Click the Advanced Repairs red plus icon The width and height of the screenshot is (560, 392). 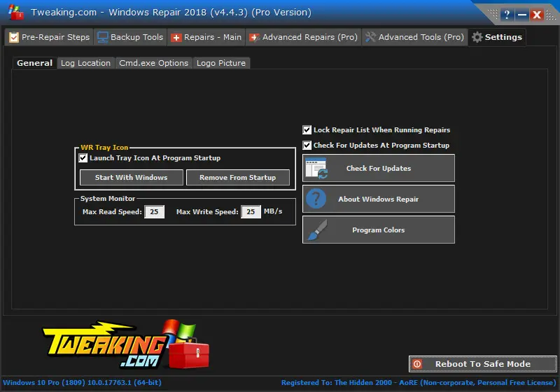255,38
